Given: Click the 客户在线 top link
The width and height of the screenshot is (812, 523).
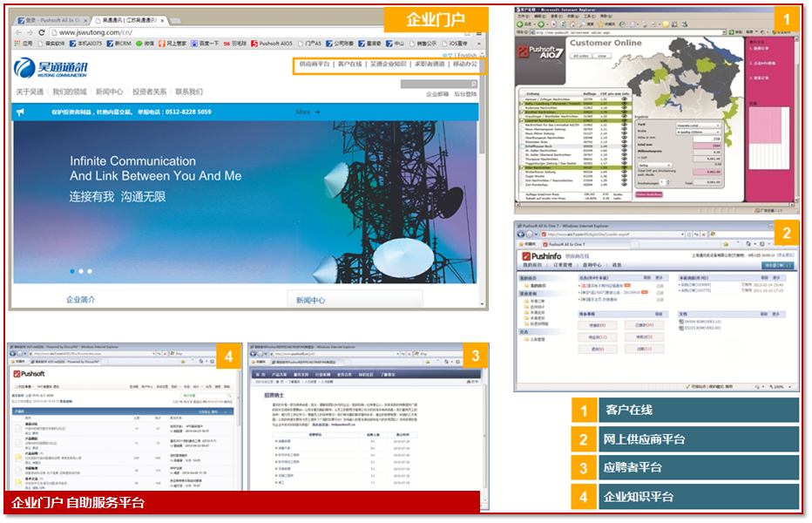Looking at the screenshot, I should click(349, 64).
